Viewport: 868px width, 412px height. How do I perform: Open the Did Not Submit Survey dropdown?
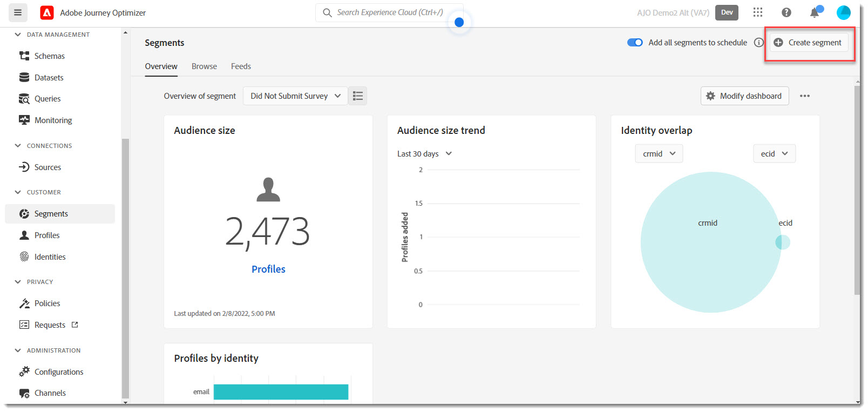[x=295, y=96]
